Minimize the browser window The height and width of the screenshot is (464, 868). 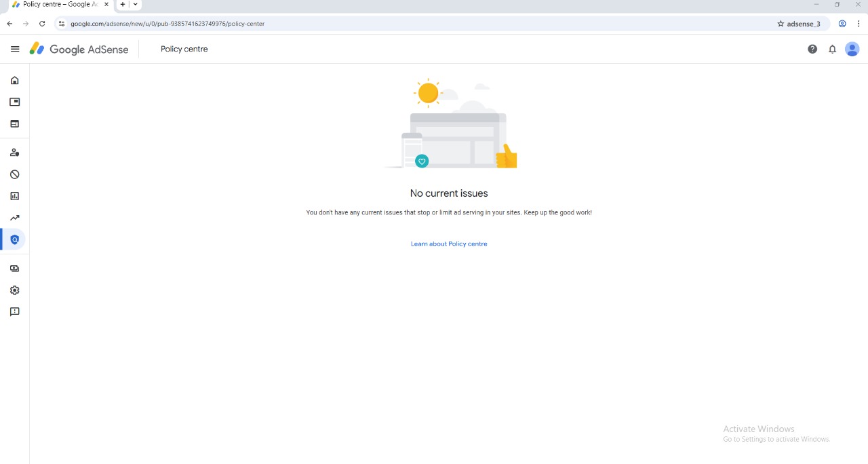[x=816, y=4]
